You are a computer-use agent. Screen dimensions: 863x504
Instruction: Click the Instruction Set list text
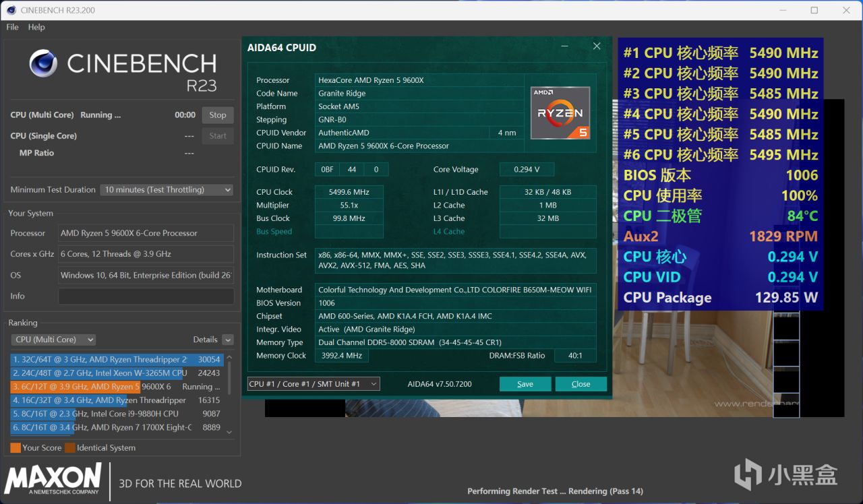coord(456,260)
